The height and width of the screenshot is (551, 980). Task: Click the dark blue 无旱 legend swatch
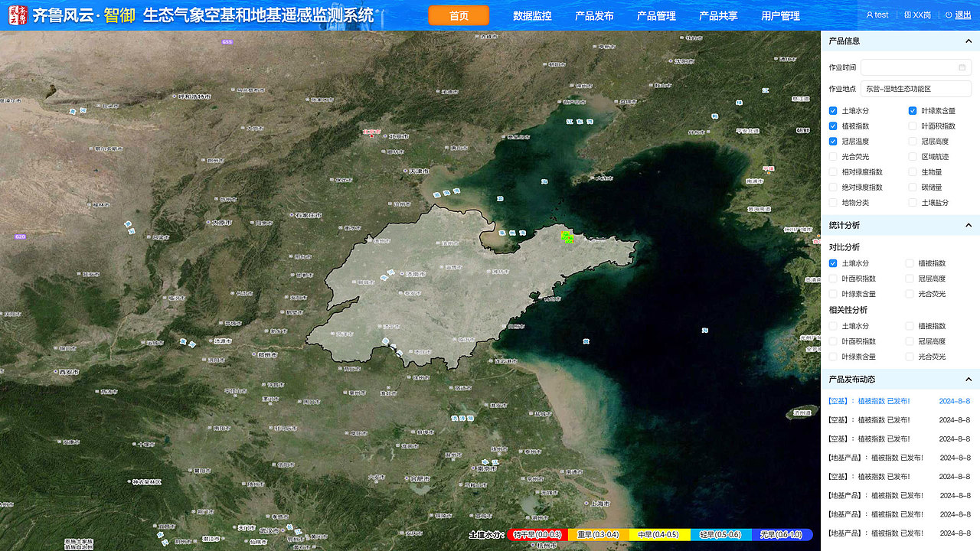pos(782,535)
